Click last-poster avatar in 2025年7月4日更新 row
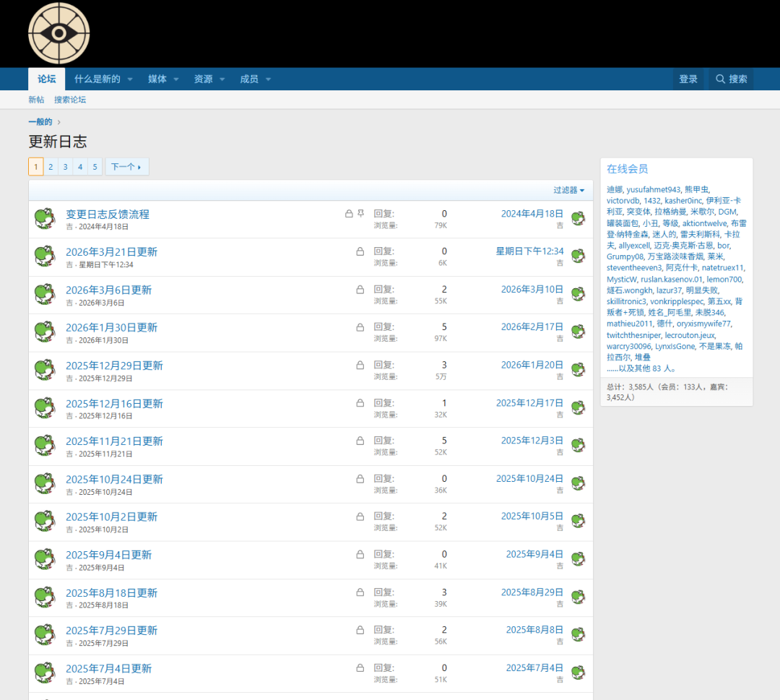Image resolution: width=780 pixels, height=700 pixels. 578,673
